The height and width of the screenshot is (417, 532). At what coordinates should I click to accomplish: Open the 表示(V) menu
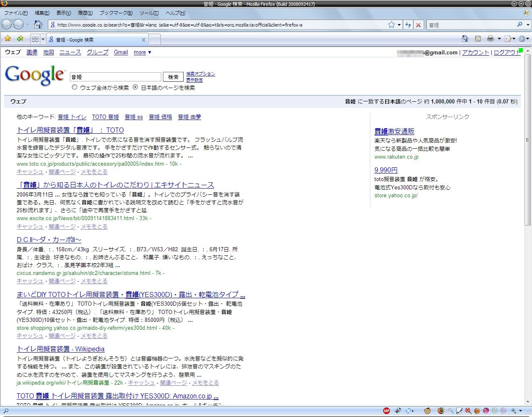(64, 13)
